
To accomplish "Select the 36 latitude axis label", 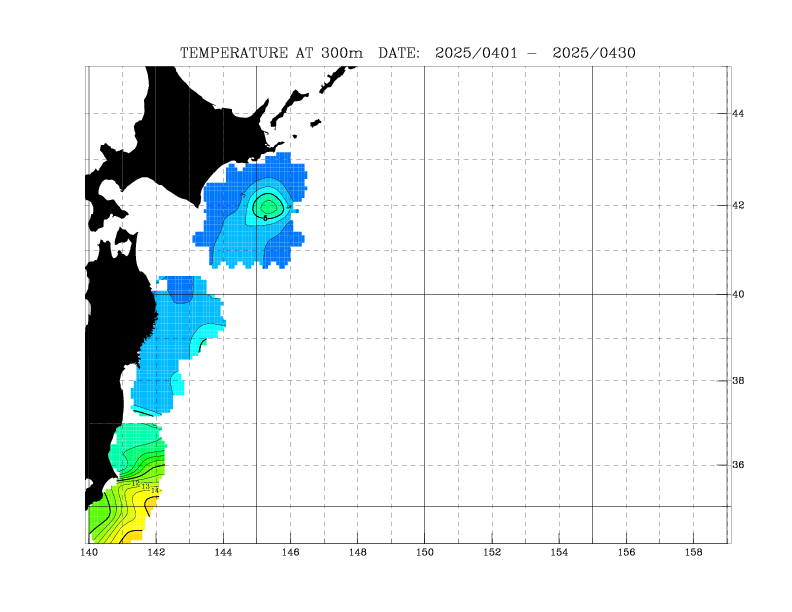I will (x=738, y=465).
